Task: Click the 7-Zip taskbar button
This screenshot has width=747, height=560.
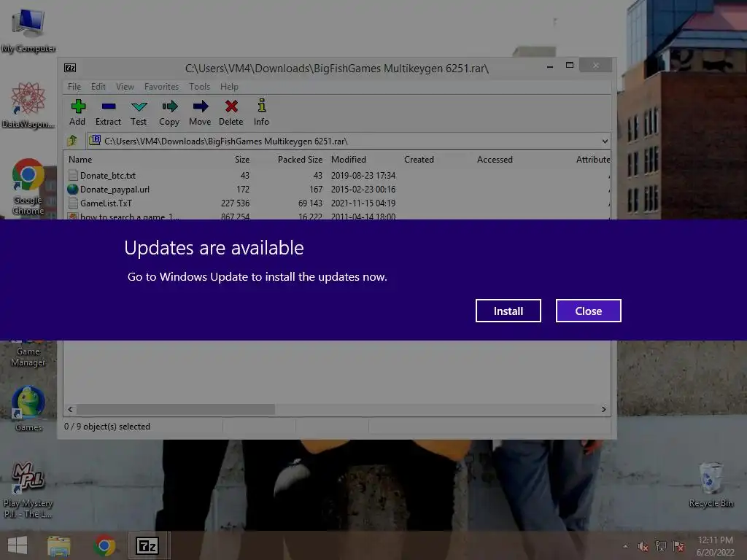Action: point(147,545)
